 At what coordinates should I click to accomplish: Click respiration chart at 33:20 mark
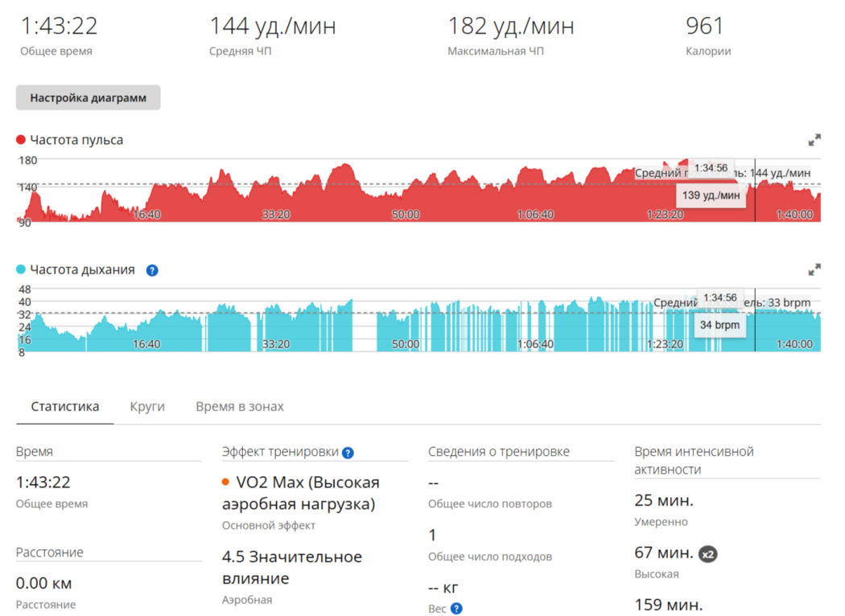tap(276, 344)
